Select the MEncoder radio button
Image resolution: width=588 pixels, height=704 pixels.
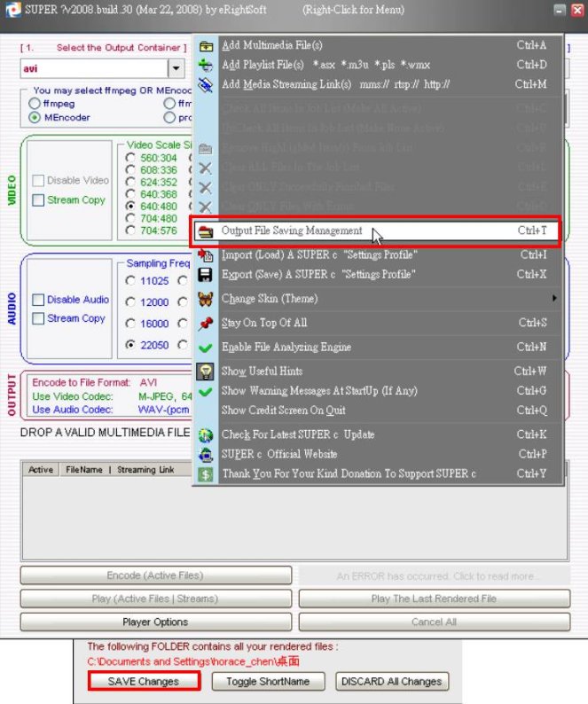point(34,118)
